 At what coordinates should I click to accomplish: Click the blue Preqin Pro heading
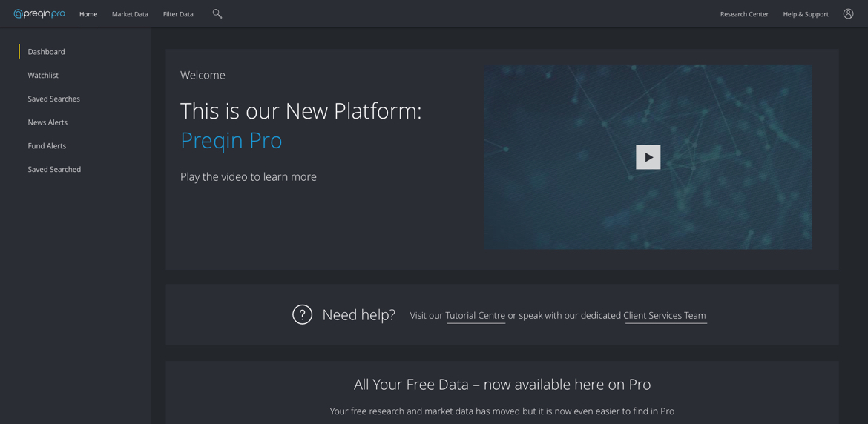pyautogui.click(x=231, y=140)
